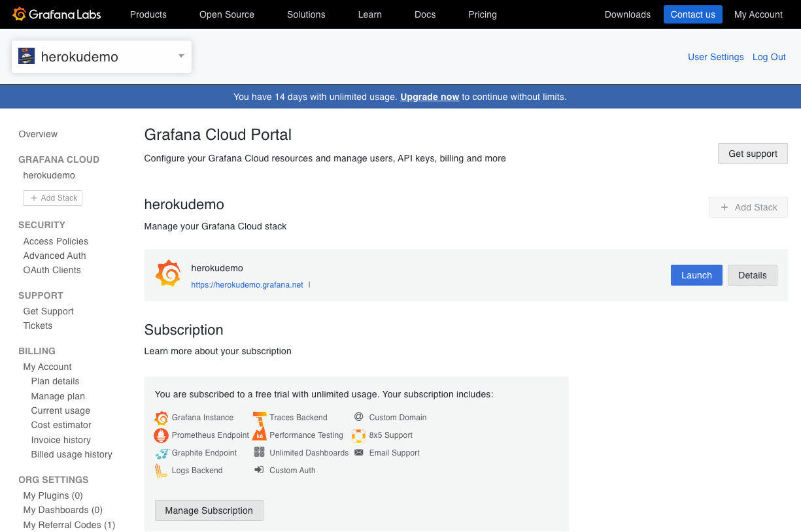Viewport: 801px width, 532px height.
Task: Open User Settings
Action: [716, 57]
